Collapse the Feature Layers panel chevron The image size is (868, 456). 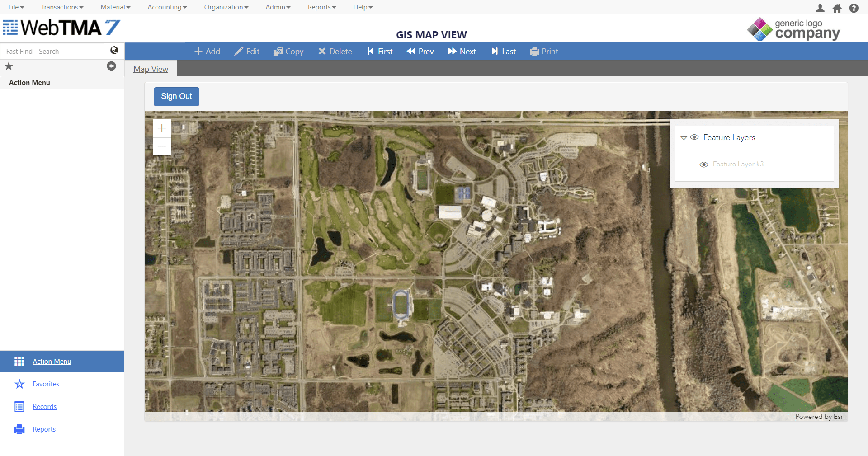(x=683, y=137)
